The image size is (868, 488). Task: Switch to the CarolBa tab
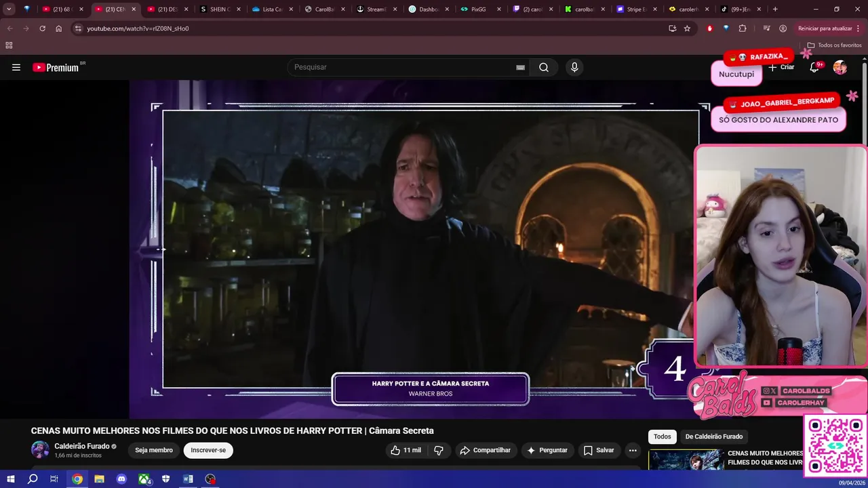323,9
